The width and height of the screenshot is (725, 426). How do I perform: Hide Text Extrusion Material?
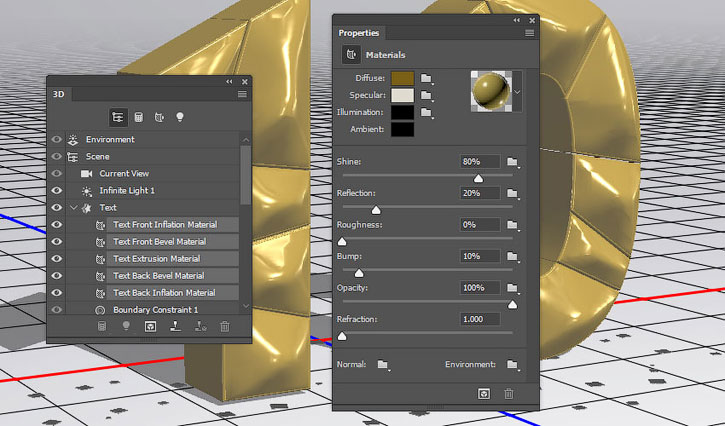click(x=56, y=259)
